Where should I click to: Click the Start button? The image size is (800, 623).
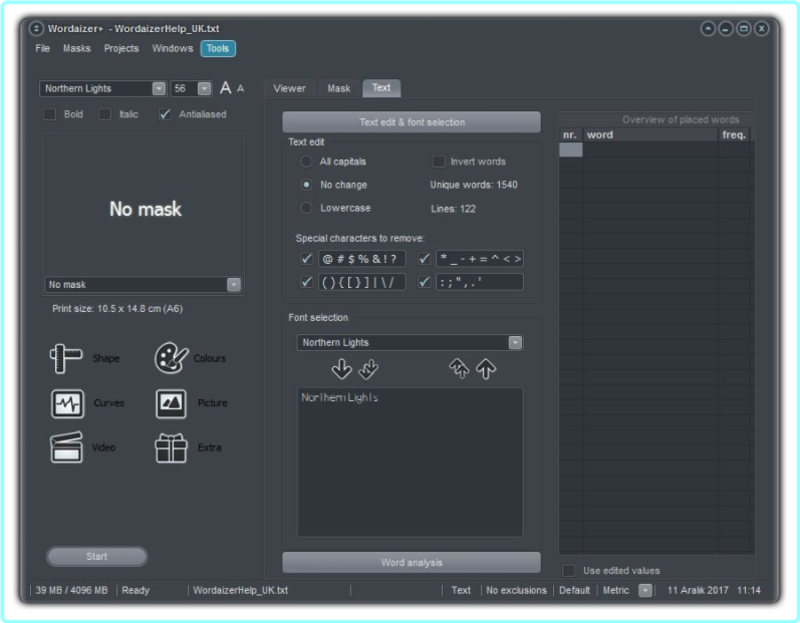pos(96,557)
